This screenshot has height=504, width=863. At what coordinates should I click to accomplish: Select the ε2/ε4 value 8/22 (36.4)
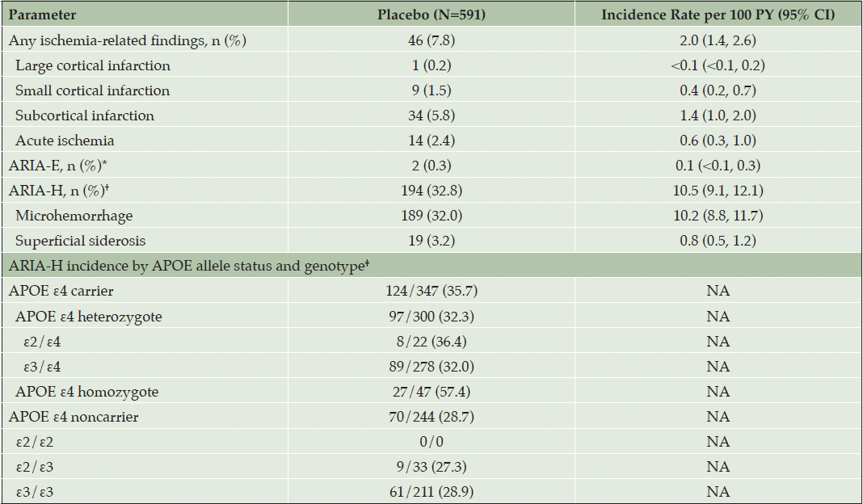coord(431,342)
